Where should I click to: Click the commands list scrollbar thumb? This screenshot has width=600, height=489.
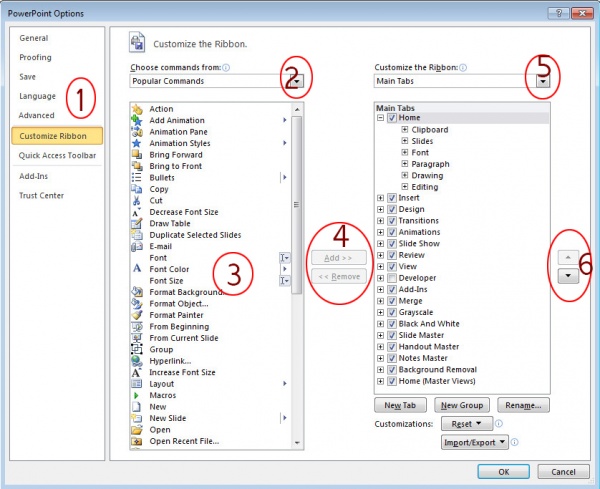[296, 205]
